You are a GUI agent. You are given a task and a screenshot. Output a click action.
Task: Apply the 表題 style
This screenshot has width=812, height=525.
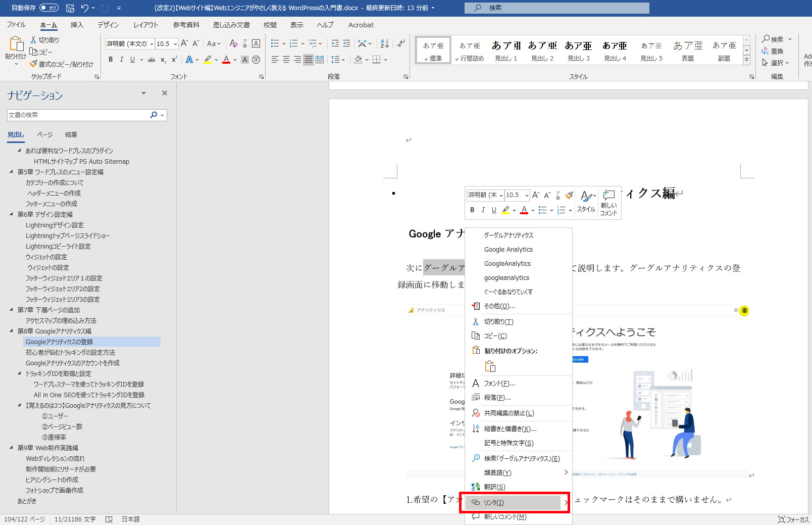tap(688, 51)
